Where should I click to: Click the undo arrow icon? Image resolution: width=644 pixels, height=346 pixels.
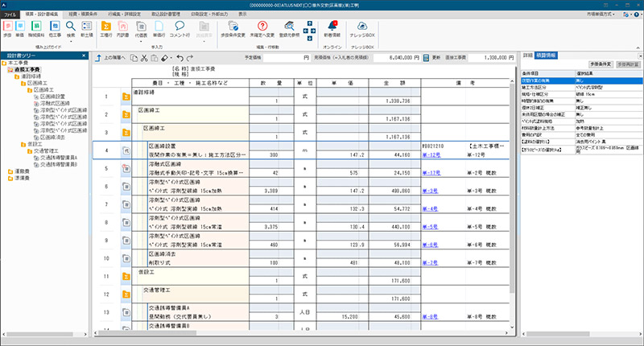(180, 59)
